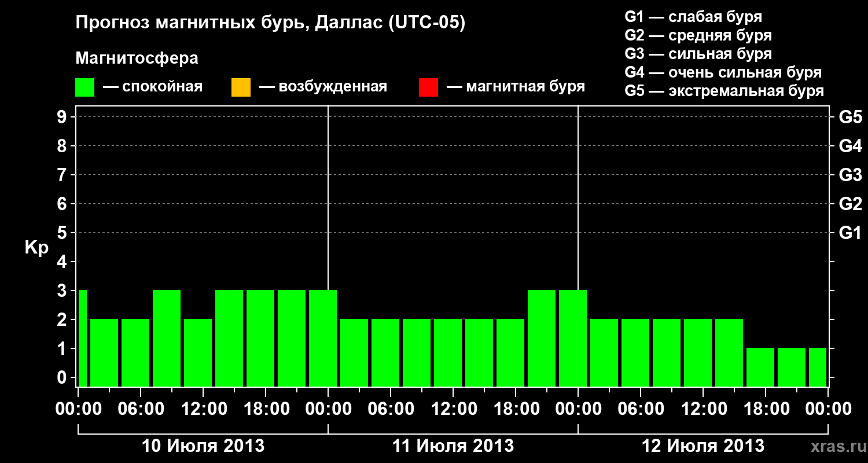The height and width of the screenshot is (463, 868).
Task: Click the '18:00' tick label of 11 Июля
Action: click(x=516, y=409)
